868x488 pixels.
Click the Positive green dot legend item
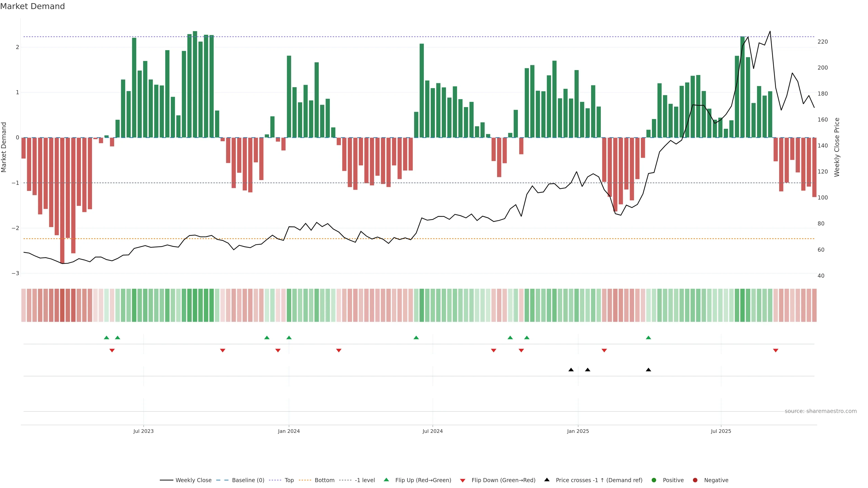[x=673, y=480]
